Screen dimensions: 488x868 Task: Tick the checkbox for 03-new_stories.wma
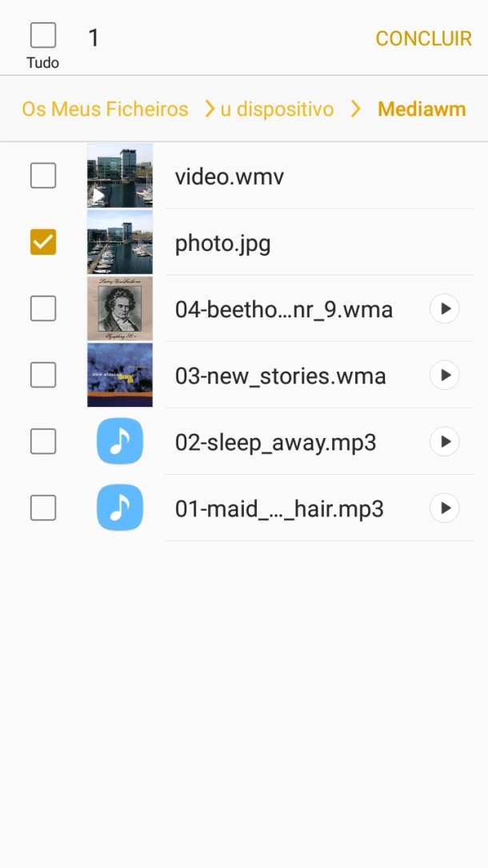[x=43, y=375]
